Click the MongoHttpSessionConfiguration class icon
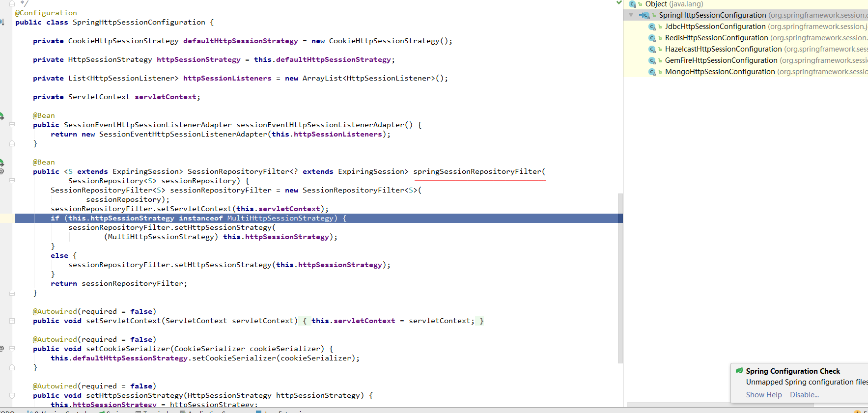 (x=652, y=72)
